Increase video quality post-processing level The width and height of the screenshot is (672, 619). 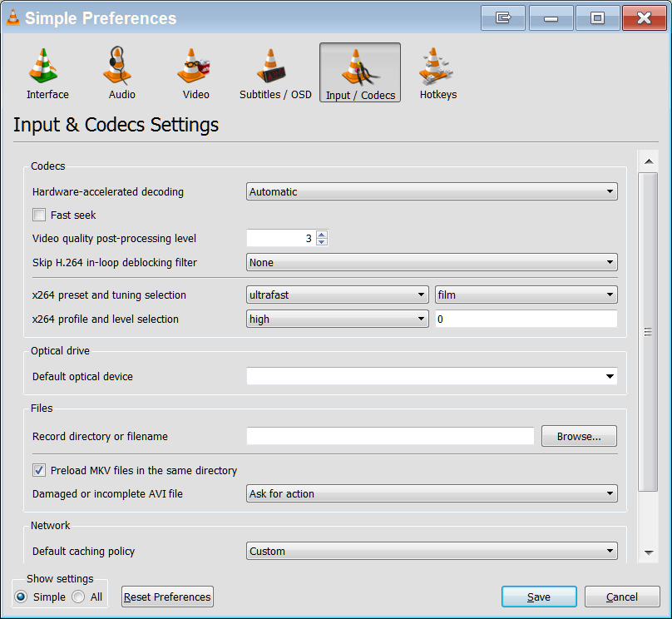[x=322, y=234]
